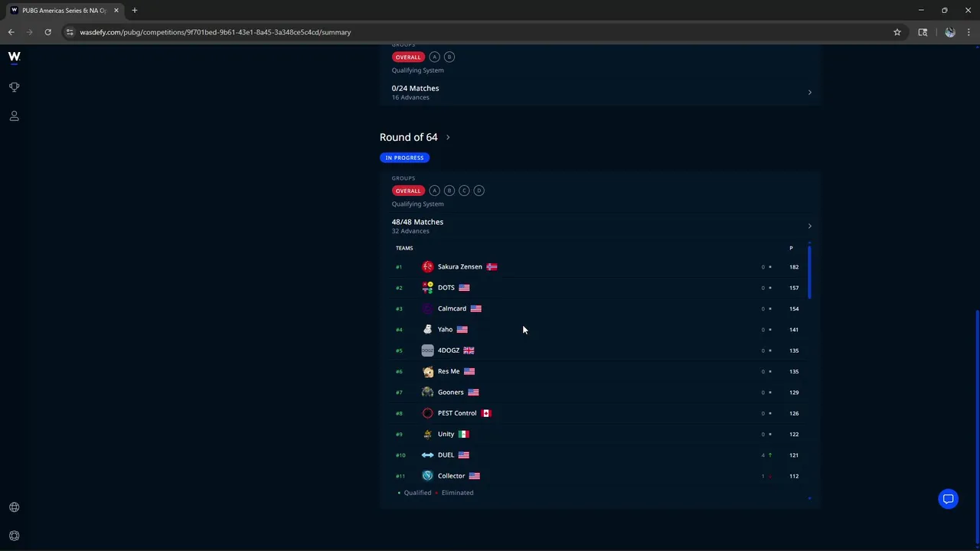Select OVERALL in Round of 64 groups
Screen dimensions: 980x551
pyautogui.click(x=408, y=191)
